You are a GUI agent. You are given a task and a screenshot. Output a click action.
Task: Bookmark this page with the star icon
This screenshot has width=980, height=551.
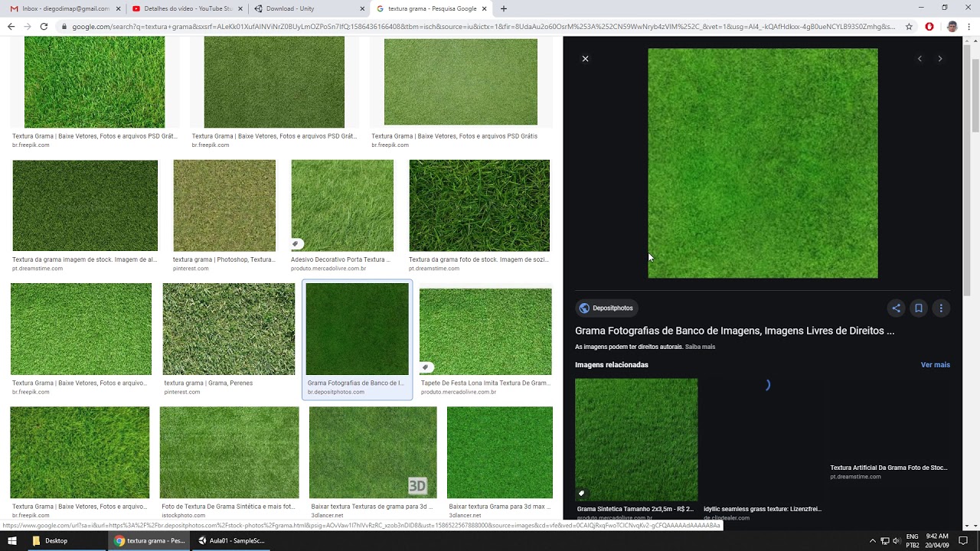[909, 27]
